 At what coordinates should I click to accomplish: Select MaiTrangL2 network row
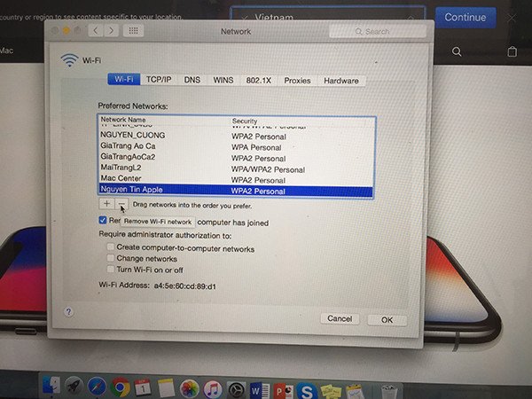point(237,168)
